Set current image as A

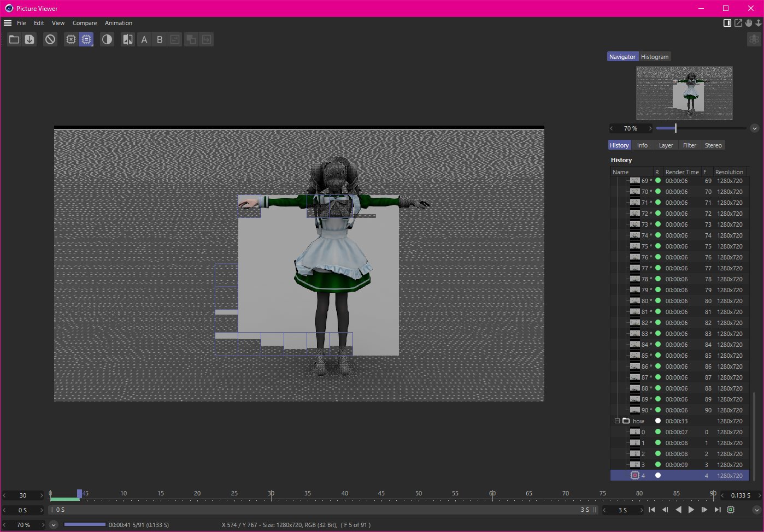tap(144, 39)
